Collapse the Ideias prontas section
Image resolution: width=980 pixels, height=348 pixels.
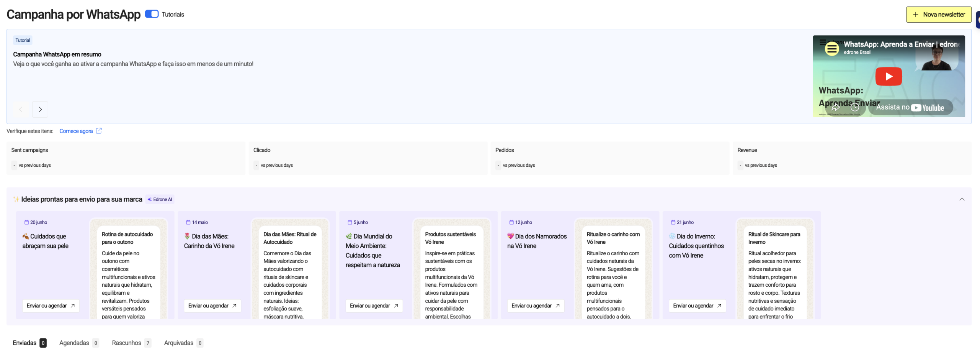[x=962, y=199]
